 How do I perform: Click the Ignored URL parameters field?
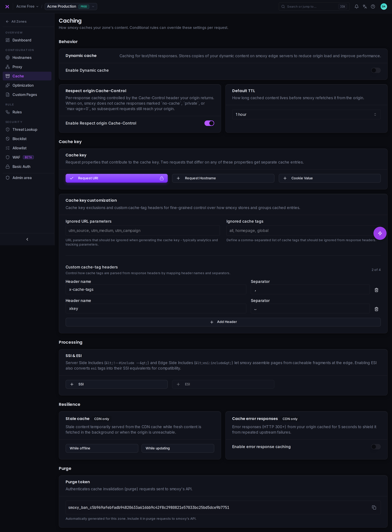tap(143, 231)
